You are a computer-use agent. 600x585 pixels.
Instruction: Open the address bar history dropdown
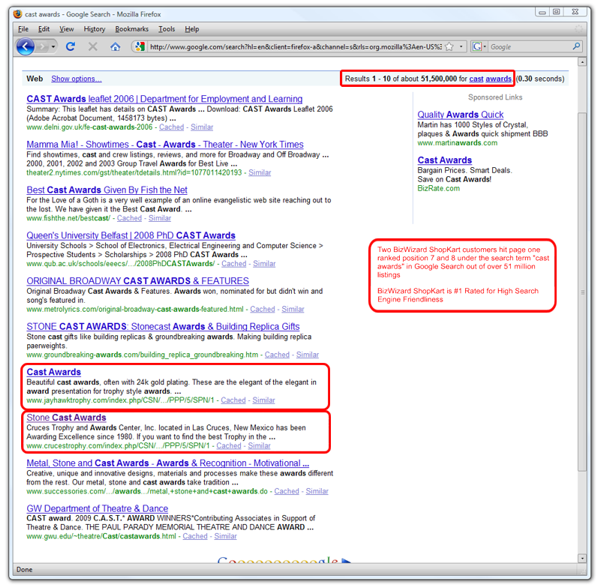coord(461,47)
